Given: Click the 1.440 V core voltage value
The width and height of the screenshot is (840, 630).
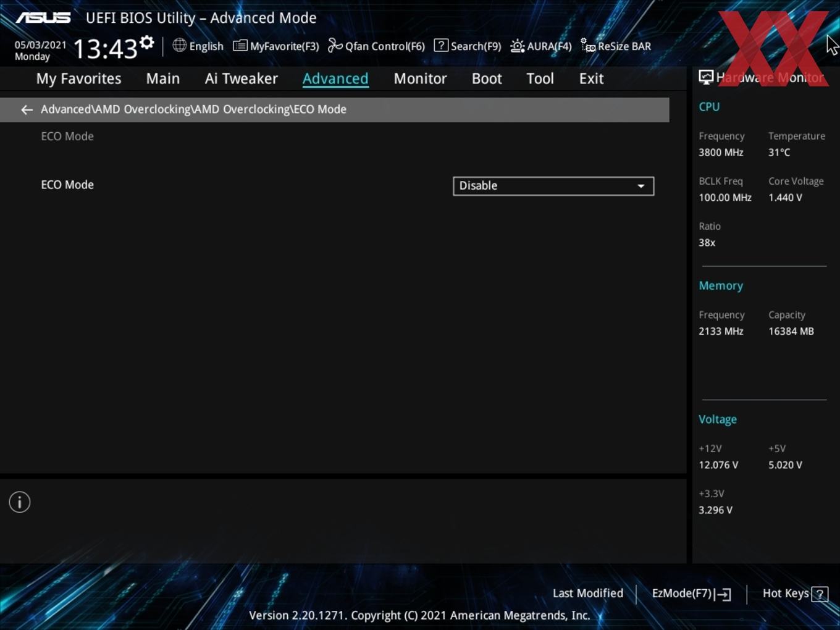Looking at the screenshot, I should point(785,198).
